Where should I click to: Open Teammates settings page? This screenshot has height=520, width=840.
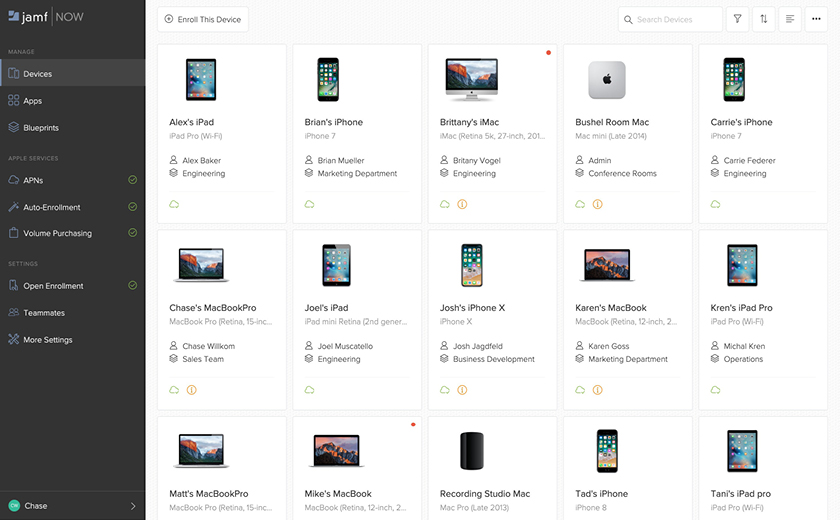44,313
